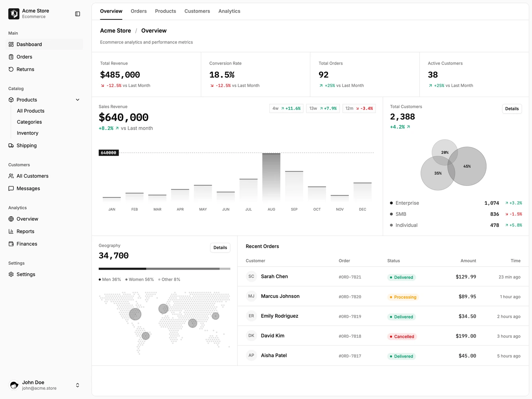Open the Customers tab

(x=197, y=11)
